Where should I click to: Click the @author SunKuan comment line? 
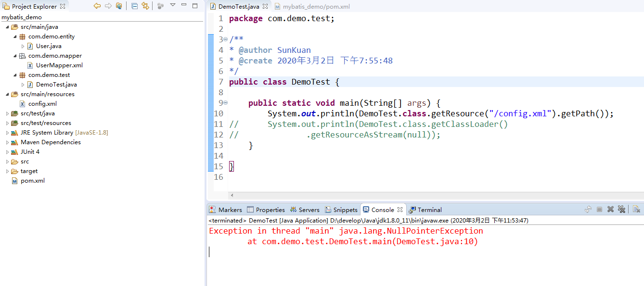(270, 50)
